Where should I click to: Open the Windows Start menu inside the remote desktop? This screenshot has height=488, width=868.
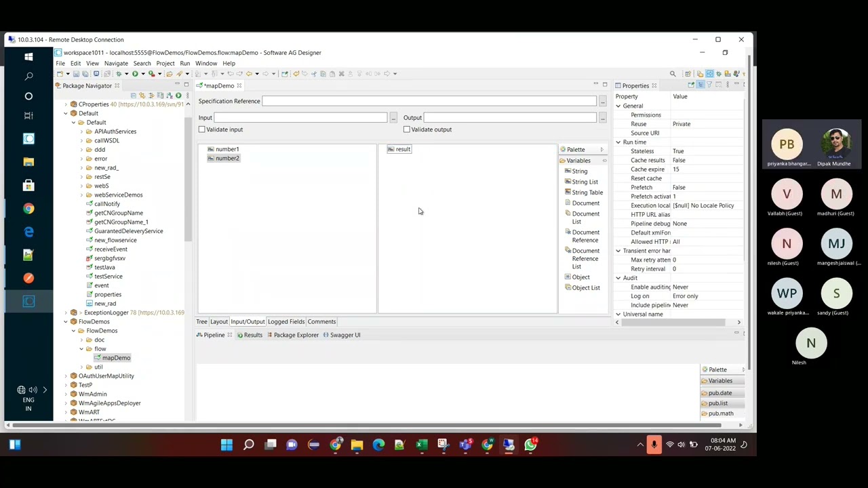[x=28, y=57]
